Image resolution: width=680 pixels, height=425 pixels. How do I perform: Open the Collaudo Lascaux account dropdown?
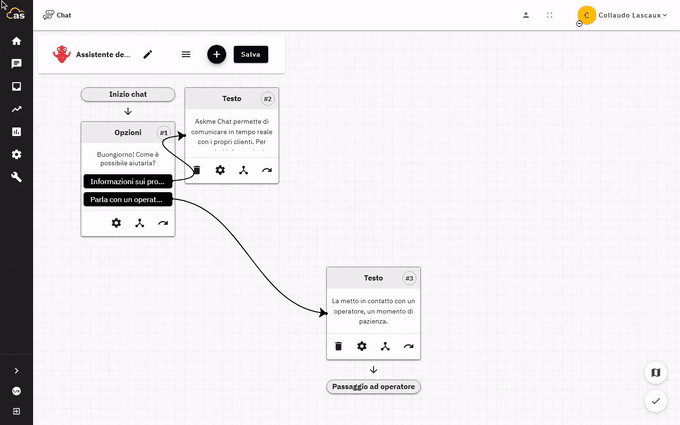[632, 15]
